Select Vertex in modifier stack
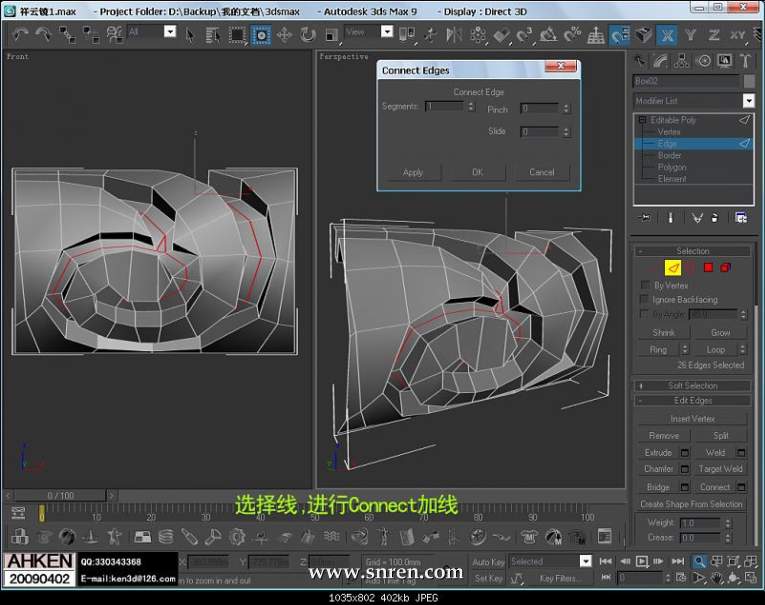765x605 pixels. click(x=669, y=132)
